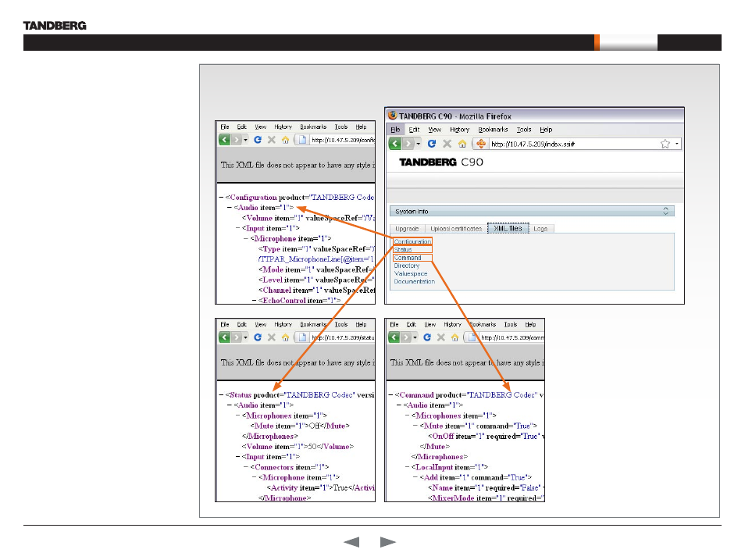
Task: Collapse the Mute node in Command XML
Action: click(415, 426)
